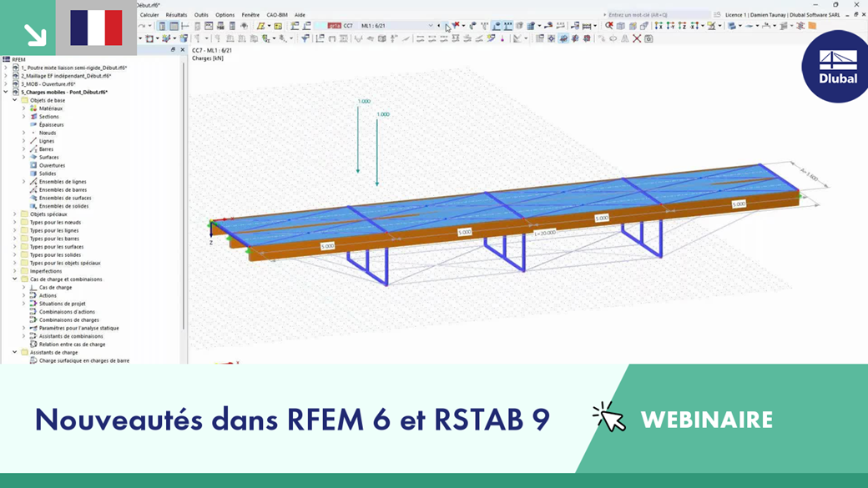Open the Sections object in the navigator

pos(33,116)
